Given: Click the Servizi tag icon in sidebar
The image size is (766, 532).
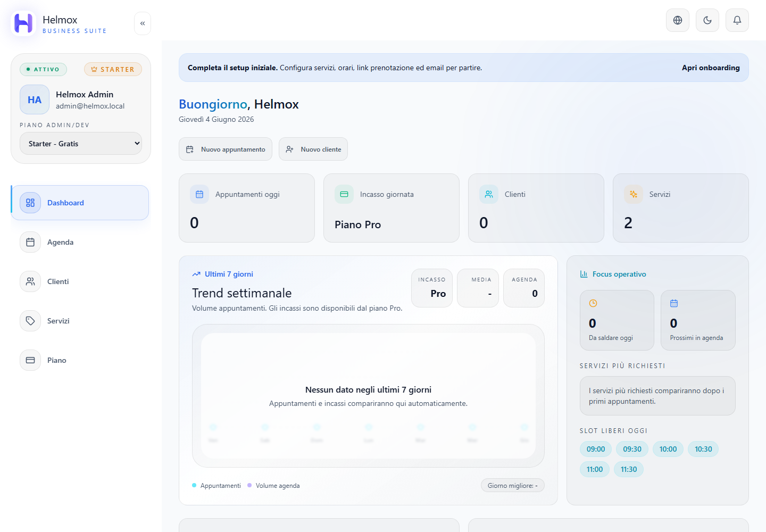Looking at the screenshot, I should pos(30,321).
